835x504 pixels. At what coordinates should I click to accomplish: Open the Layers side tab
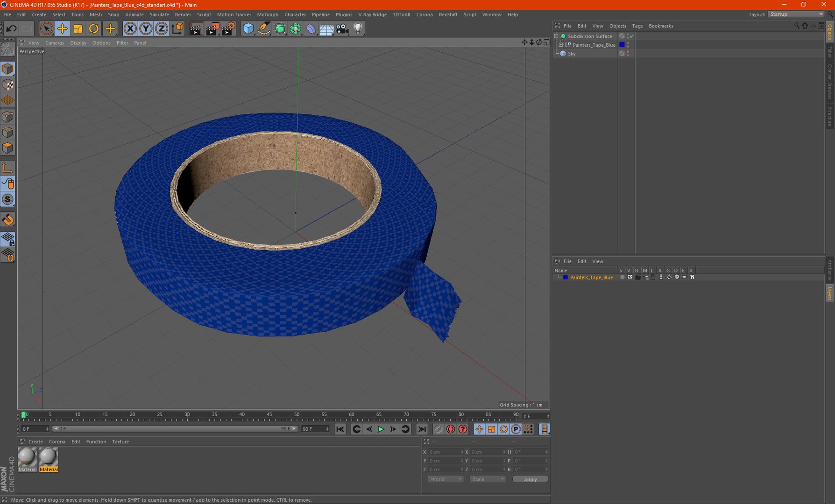830,294
